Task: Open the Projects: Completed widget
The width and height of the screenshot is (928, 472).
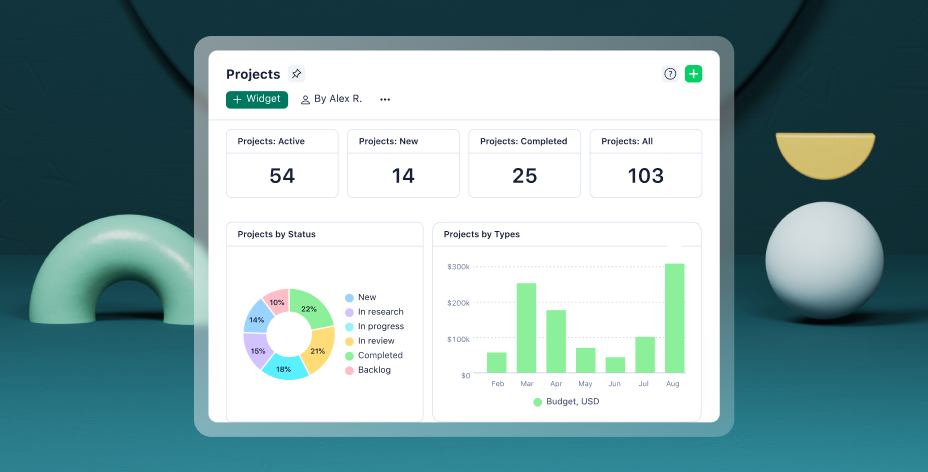Action: click(524, 163)
